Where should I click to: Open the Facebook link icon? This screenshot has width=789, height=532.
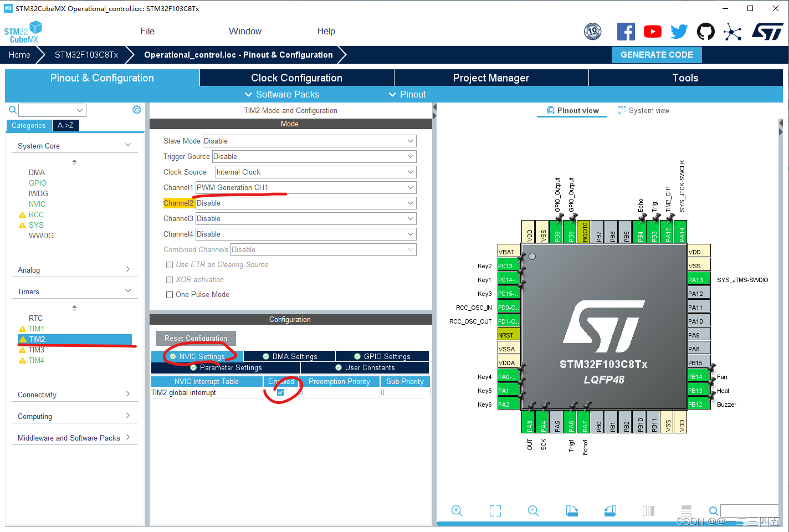tap(626, 32)
